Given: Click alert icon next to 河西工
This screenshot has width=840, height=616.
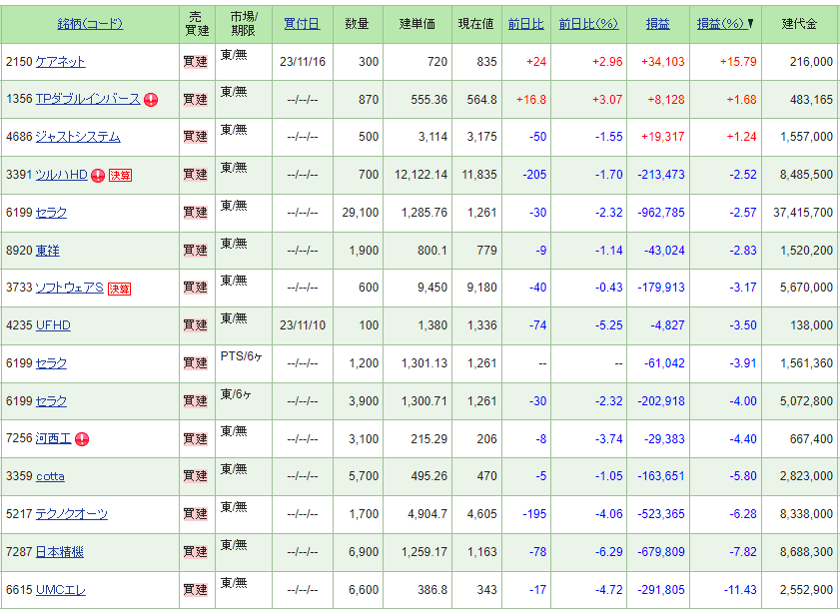Looking at the screenshot, I should click(82, 439).
